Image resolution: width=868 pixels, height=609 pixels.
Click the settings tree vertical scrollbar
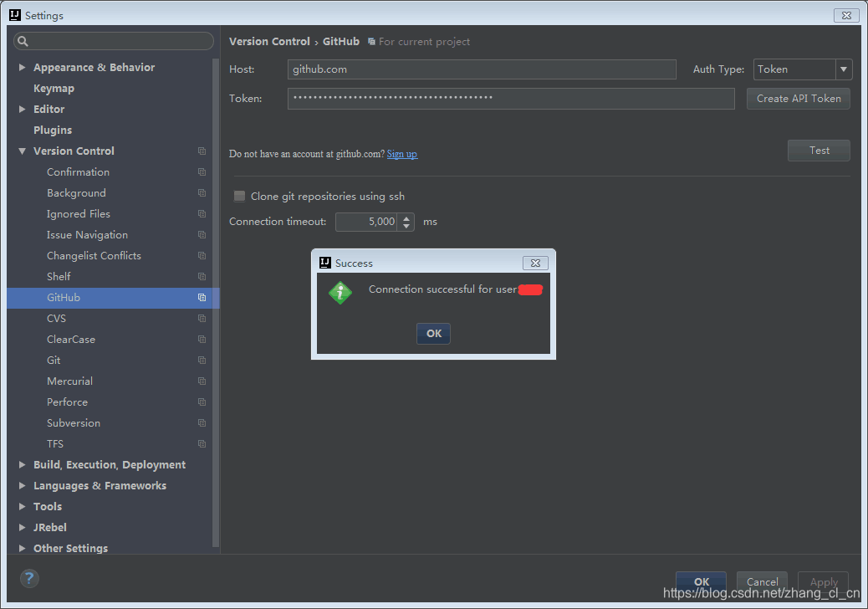[216, 303]
